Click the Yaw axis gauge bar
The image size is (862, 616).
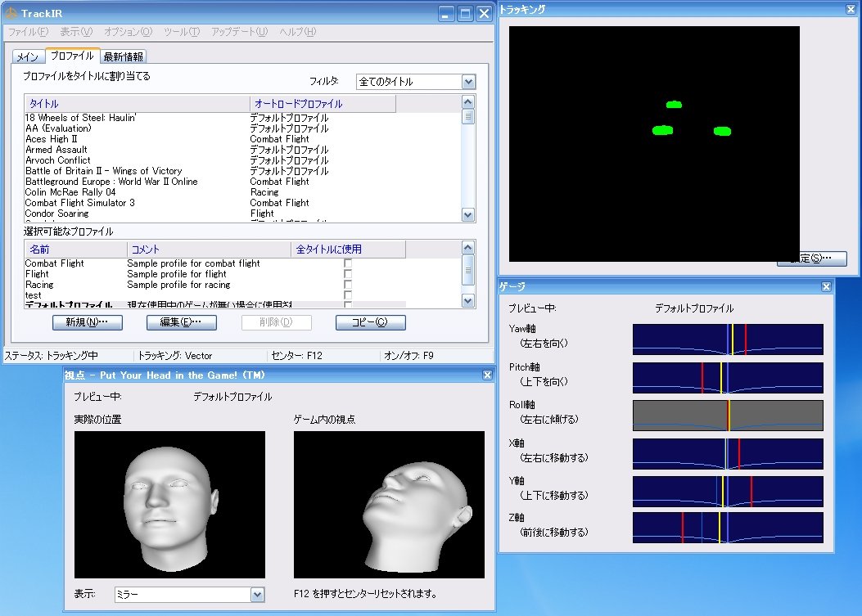click(727, 339)
